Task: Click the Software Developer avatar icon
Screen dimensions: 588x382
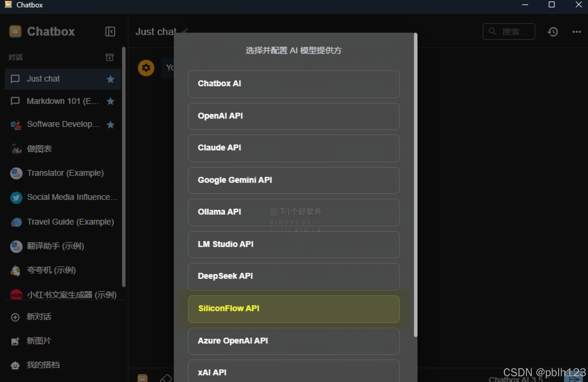Action: (x=16, y=125)
